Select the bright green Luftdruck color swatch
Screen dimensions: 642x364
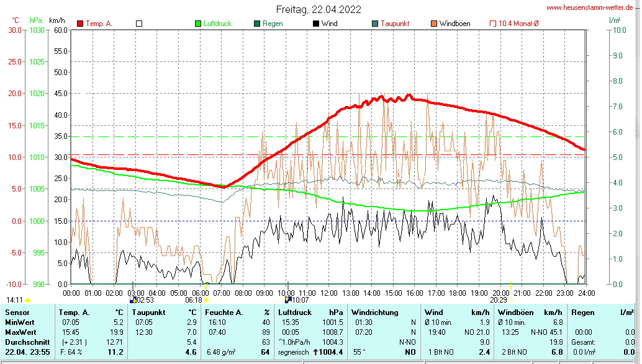198,24
